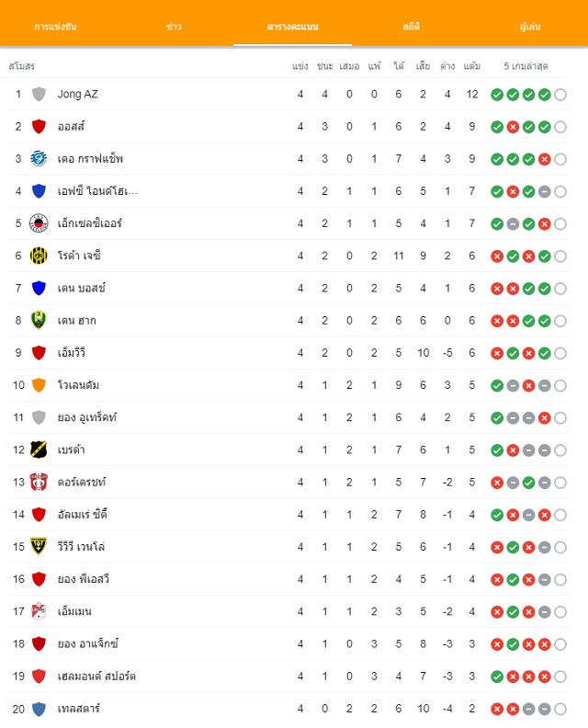This screenshot has height=728, width=588.
Task: Click Jong AZ's first green win indicator
Action: click(497, 95)
